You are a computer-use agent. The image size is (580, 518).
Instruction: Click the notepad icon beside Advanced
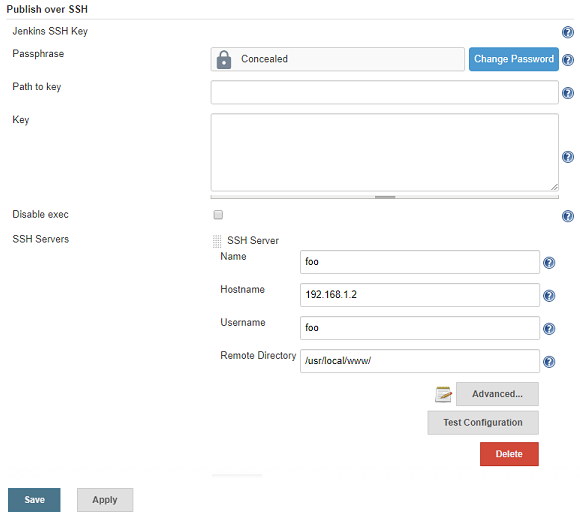pos(443,394)
